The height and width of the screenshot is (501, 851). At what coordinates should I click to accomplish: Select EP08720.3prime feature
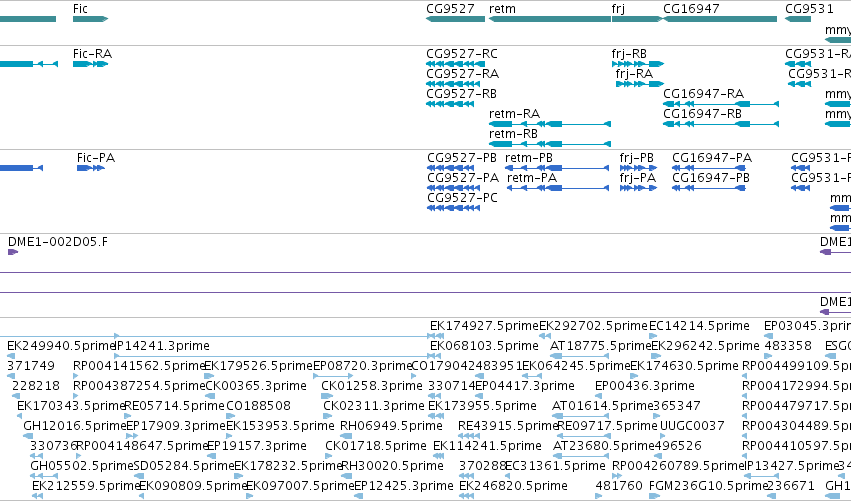click(363, 366)
